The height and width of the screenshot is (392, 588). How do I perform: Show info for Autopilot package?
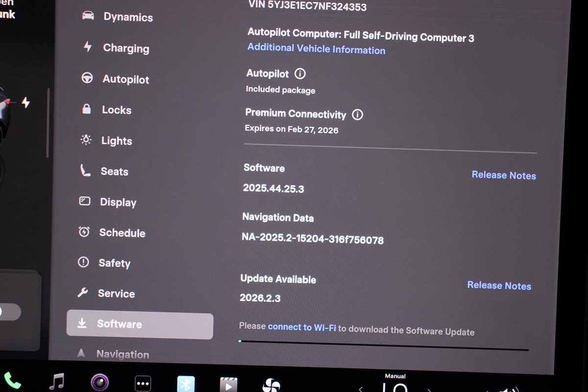coord(300,74)
